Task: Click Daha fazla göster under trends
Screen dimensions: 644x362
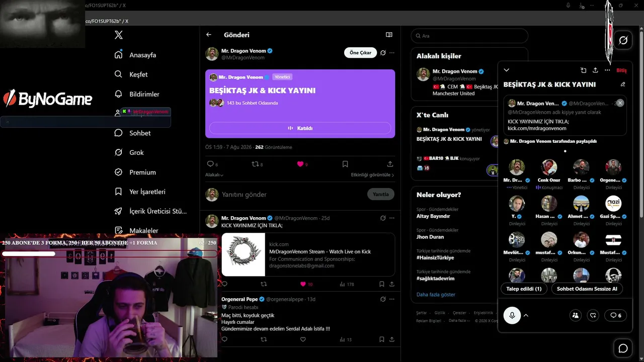Action: (436, 295)
